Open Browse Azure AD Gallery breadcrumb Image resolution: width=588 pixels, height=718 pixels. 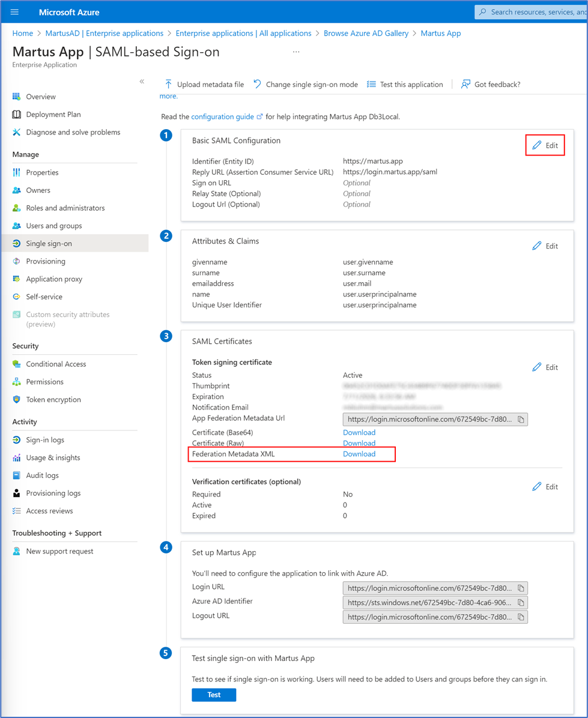point(366,34)
